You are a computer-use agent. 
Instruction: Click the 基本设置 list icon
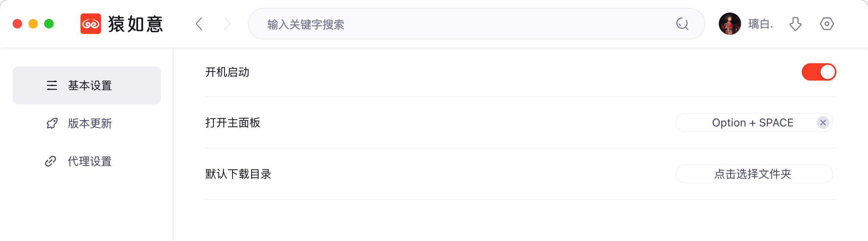point(52,85)
